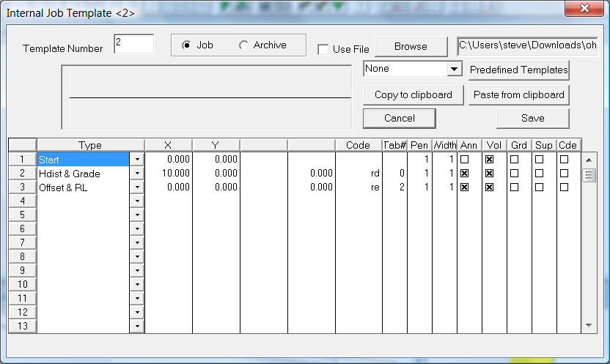Click scroll down arrow of table scrollbar
The width and height of the screenshot is (610, 364).
coord(588,324)
